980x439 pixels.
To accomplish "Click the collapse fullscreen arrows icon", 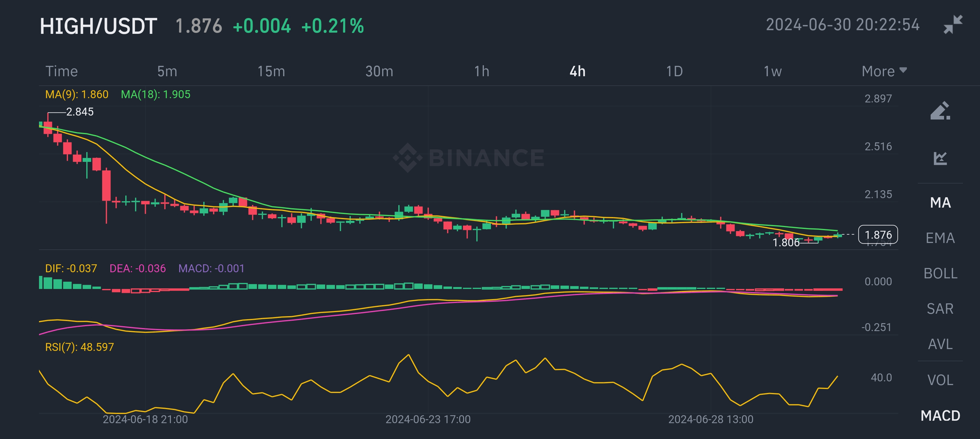I will coord(953,25).
